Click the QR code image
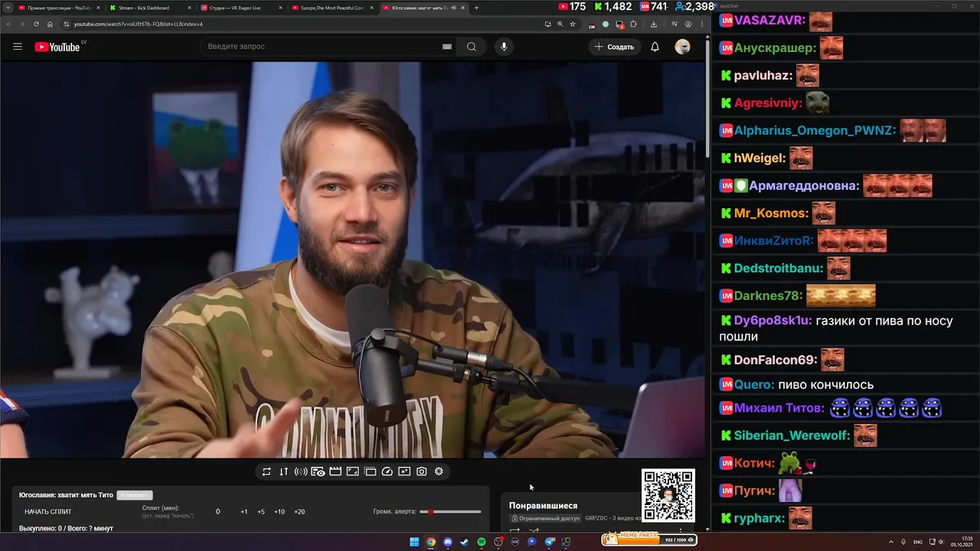 point(668,495)
